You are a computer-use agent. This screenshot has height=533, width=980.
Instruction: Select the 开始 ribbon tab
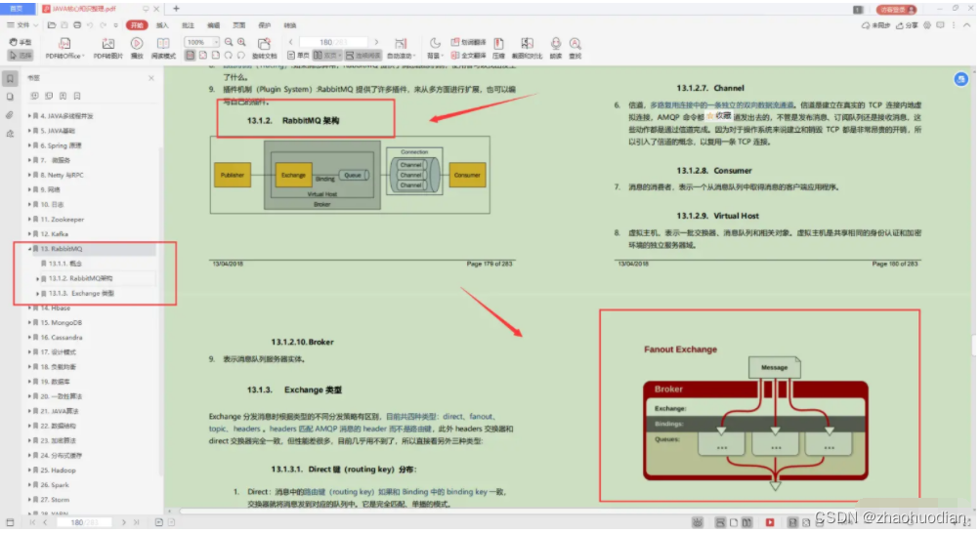pos(137,25)
